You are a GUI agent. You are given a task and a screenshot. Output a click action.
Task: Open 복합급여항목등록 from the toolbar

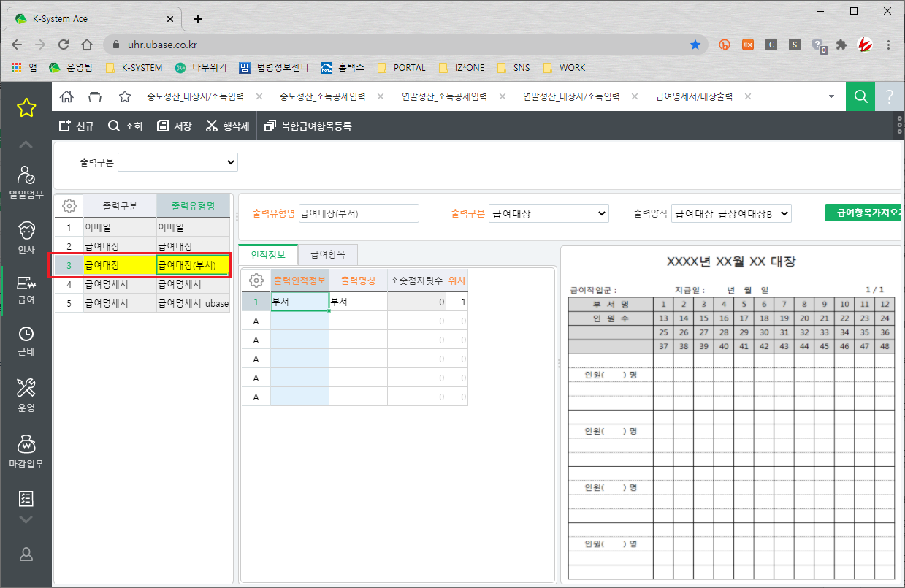[x=308, y=126]
